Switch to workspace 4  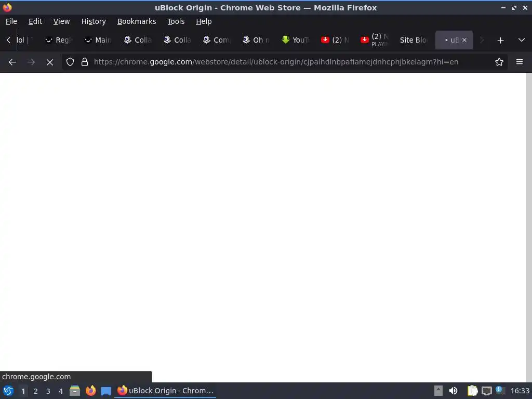(x=61, y=391)
